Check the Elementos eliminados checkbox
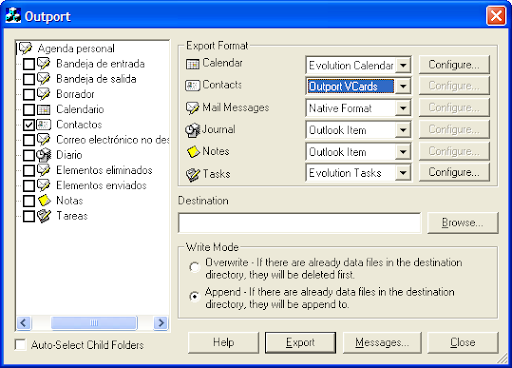This screenshot has width=512, height=368. coord(29,171)
